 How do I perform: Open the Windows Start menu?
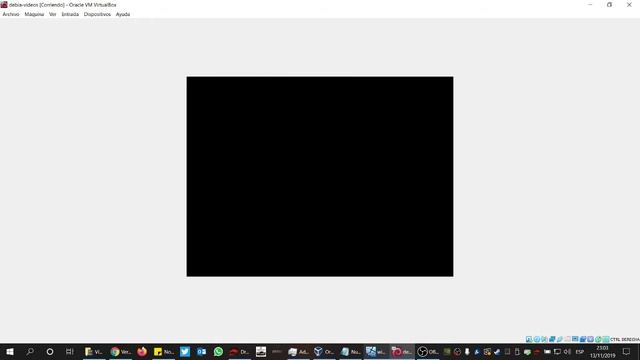pyautogui.click(x=10, y=351)
